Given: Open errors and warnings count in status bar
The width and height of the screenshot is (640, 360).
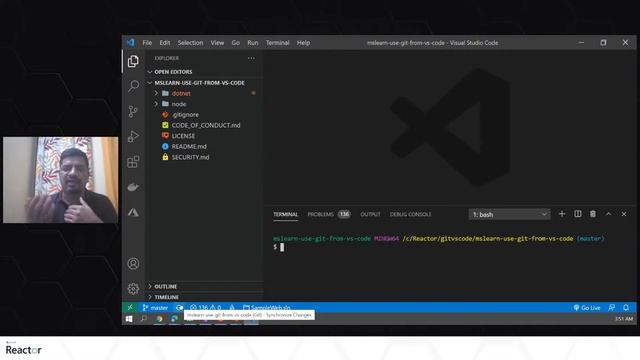Looking at the screenshot, I should coord(206,307).
